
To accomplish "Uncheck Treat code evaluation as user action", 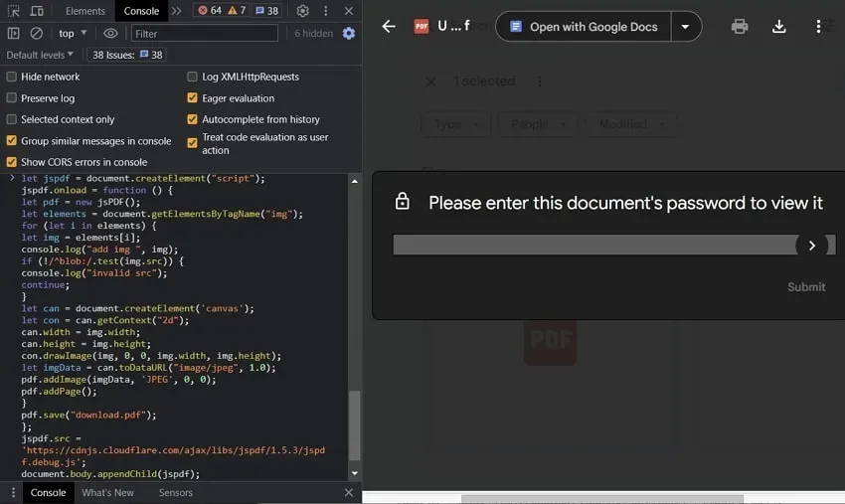I will click(193, 143).
